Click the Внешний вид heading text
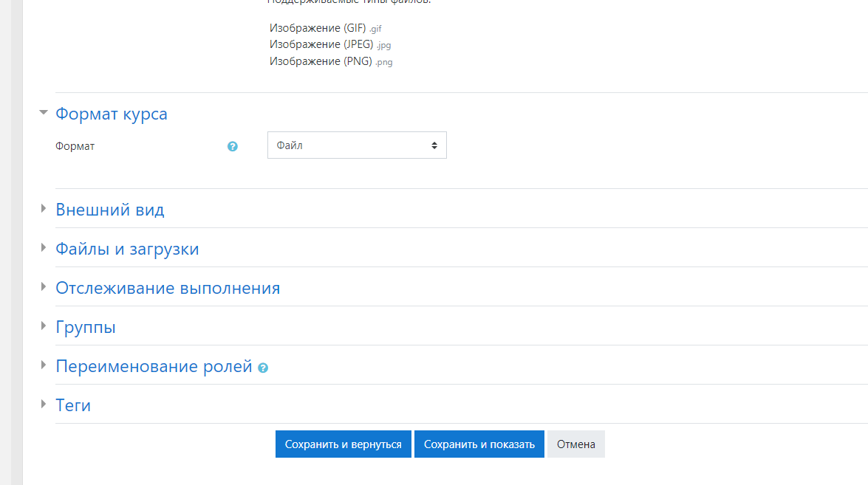Viewport: 868px width, 485px height. coord(110,210)
